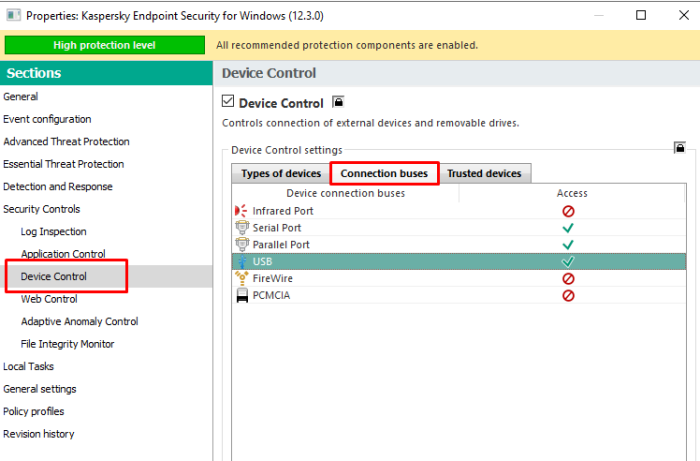Open the General section
The width and height of the screenshot is (700, 461).
21,96
